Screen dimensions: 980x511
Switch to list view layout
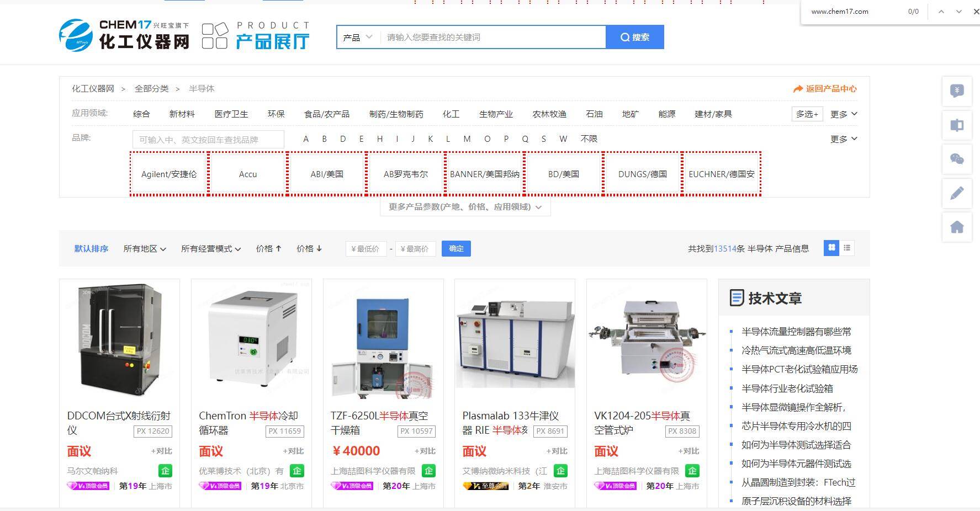point(847,248)
